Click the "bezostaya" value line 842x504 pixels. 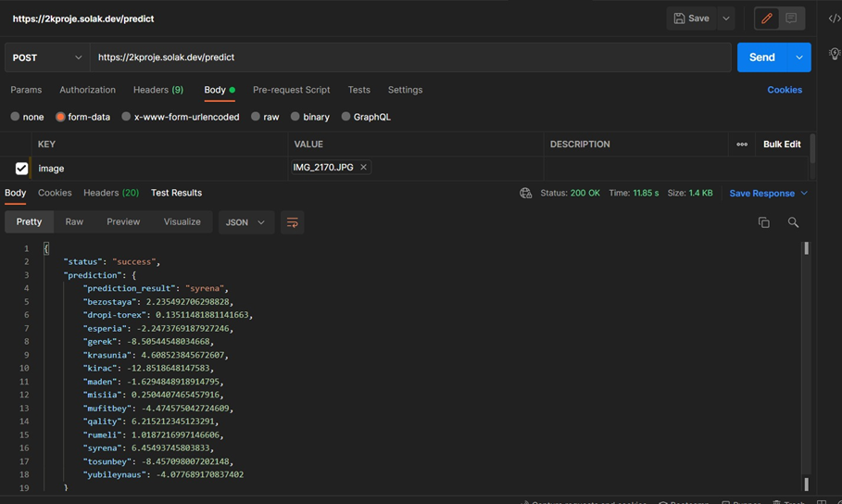point(157,301)
